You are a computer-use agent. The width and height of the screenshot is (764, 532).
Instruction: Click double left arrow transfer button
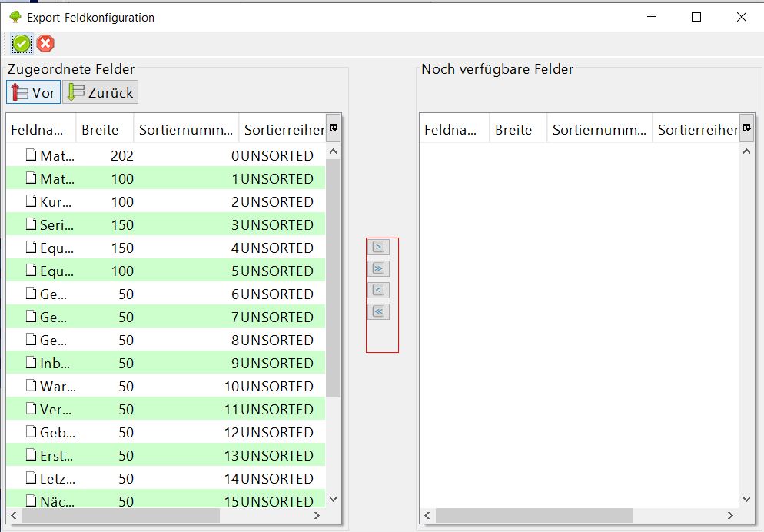pyautogui.click(x=380, y=311)
